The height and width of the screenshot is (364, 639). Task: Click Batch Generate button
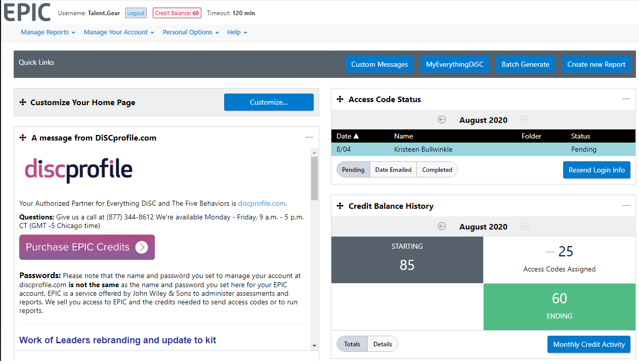[525, 64]
